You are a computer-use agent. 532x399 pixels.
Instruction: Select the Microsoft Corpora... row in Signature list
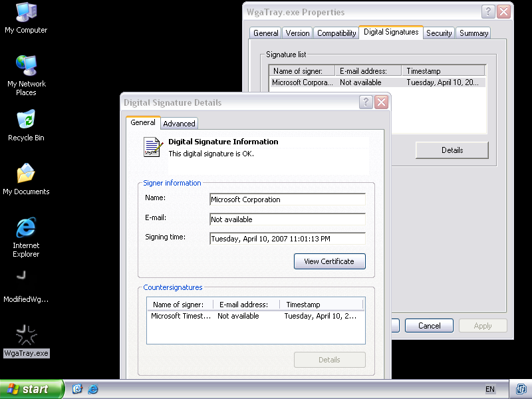(377, 82)
